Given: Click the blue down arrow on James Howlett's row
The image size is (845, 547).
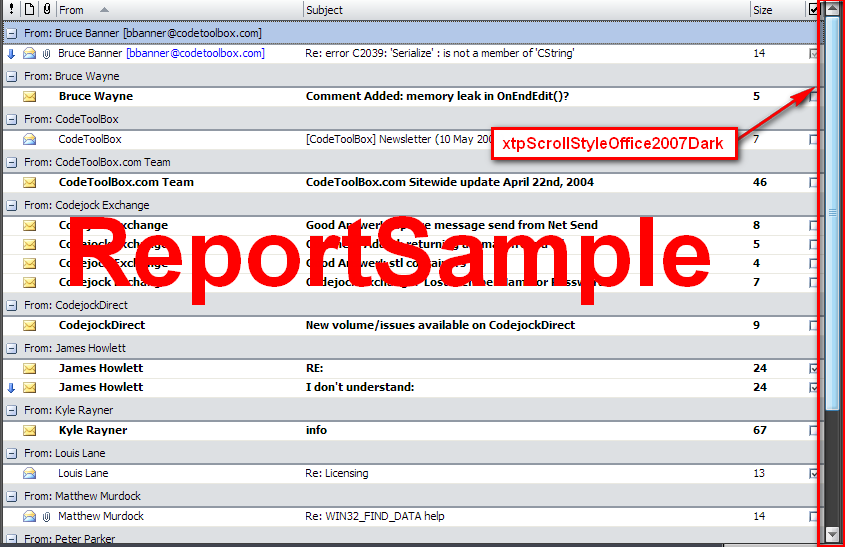Looking at the screenshot, I should point(11,388).
